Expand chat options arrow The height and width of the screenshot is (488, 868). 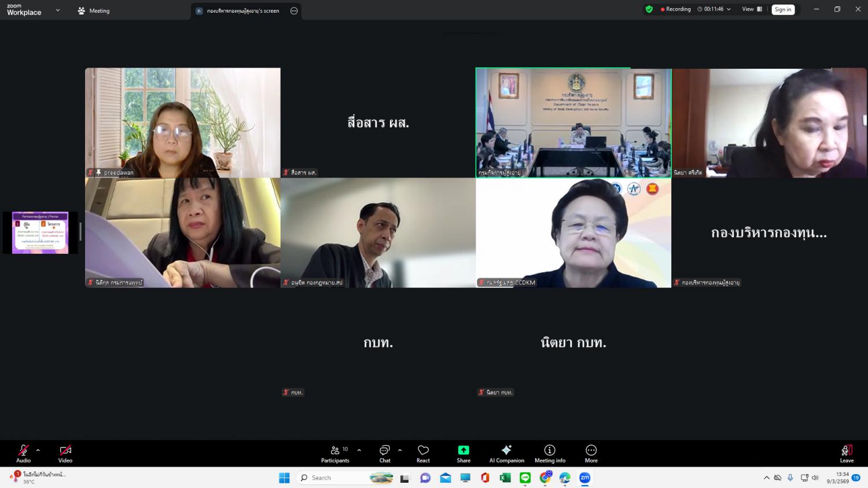click(x=400, y=450)
